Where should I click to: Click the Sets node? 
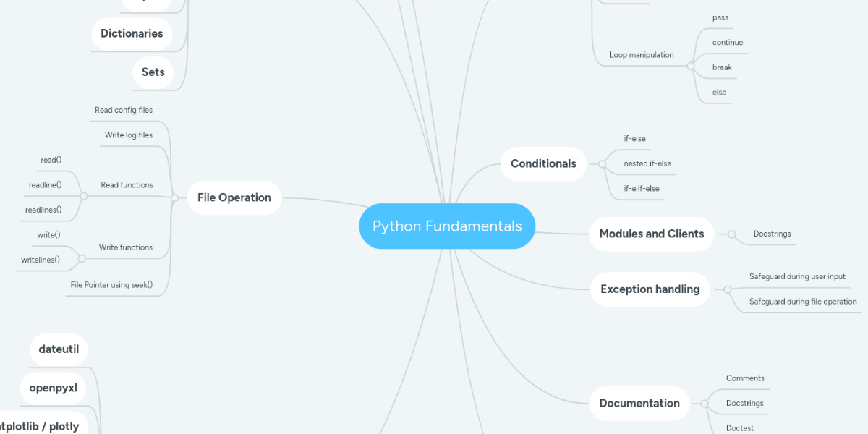pyautogui.click(x=153, y=72)
